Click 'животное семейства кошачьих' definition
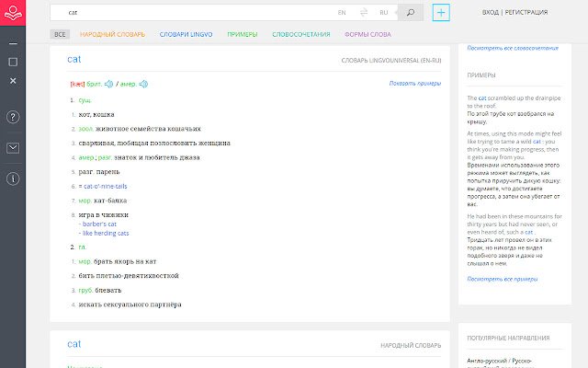 [x=148, y=129]
